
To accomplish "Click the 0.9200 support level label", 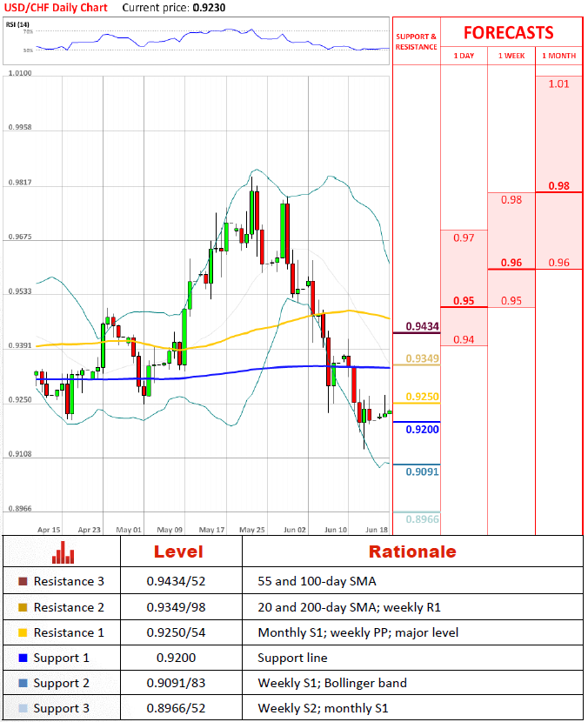I will 422,429.
